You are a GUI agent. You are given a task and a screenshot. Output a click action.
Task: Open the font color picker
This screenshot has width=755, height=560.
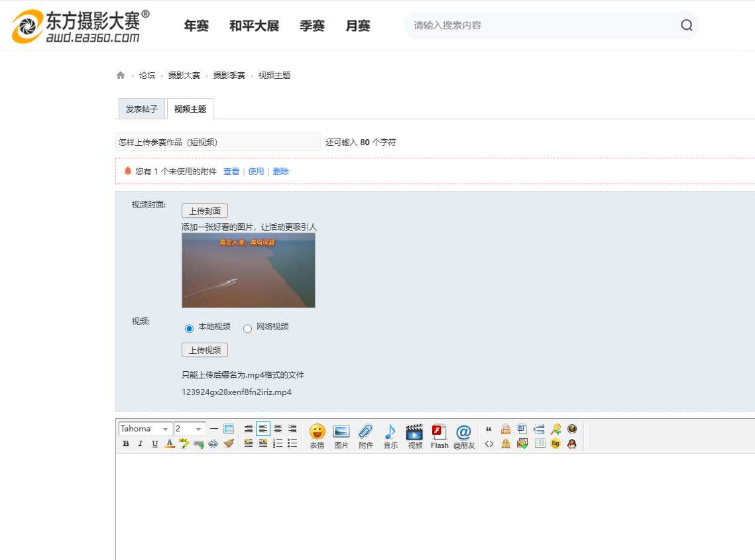click(170, 444)
